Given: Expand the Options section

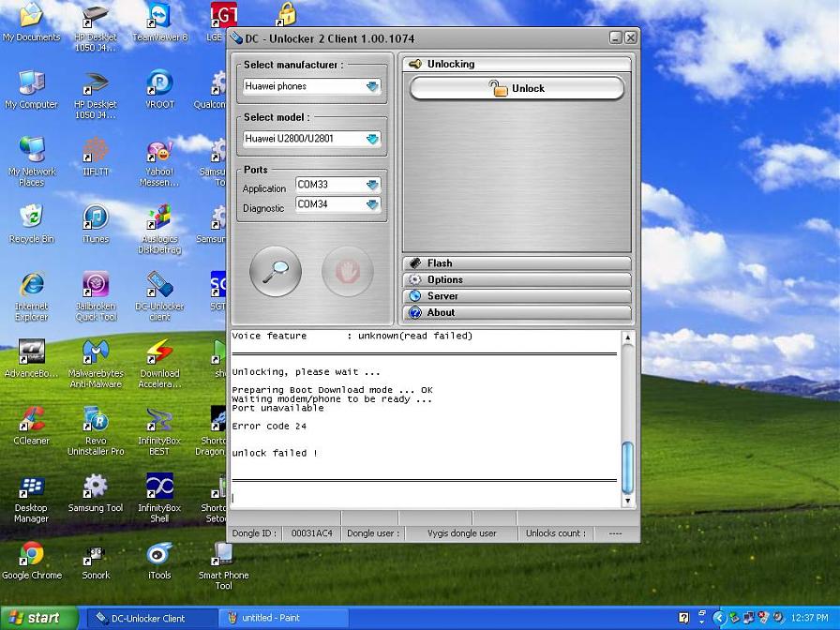Looking at the screenshot, I should [x=517, y=279].
